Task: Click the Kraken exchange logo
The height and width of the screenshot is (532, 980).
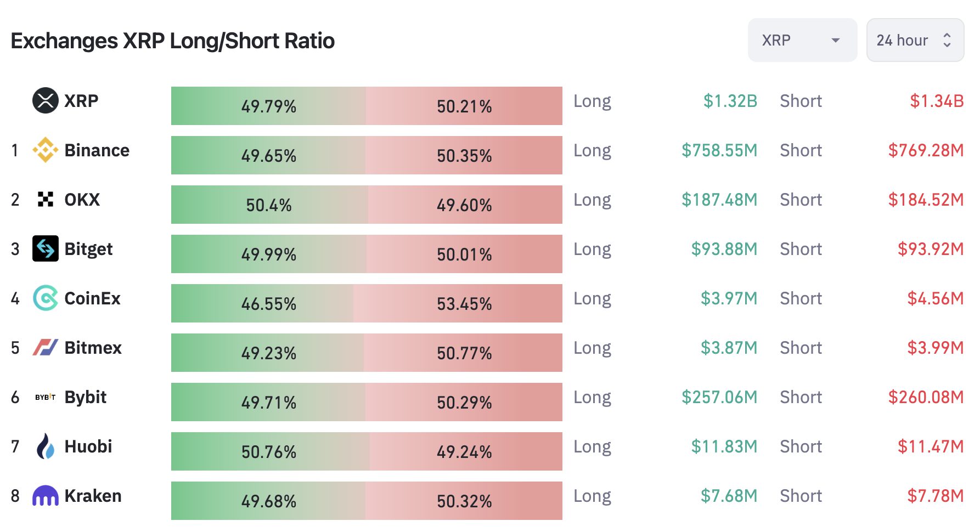Action: (46, 496)
